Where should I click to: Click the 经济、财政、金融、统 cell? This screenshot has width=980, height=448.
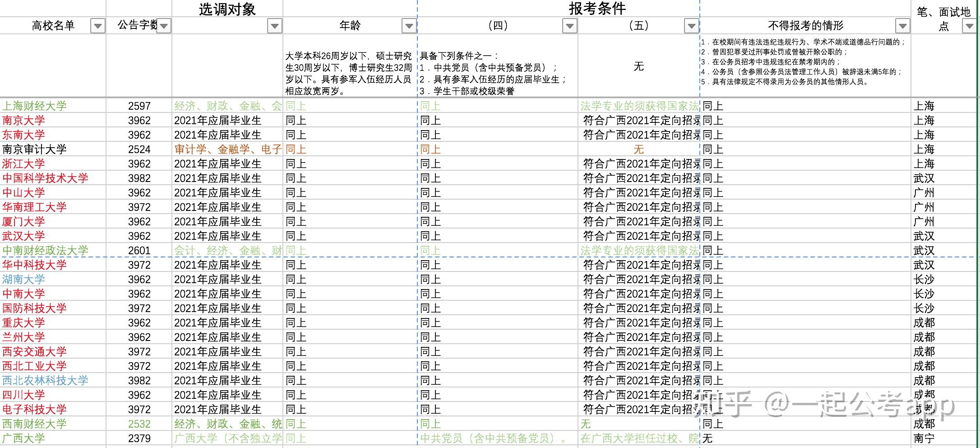tap(227, 424)
